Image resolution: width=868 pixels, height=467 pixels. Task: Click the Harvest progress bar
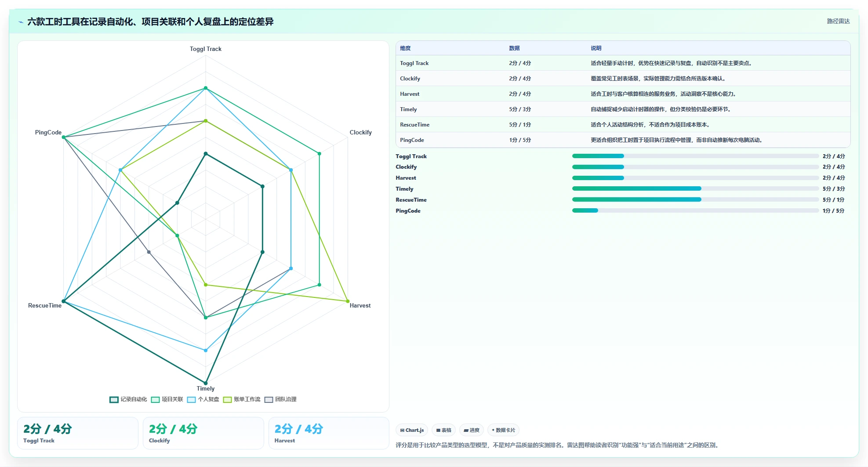click(x=695, y=178)
